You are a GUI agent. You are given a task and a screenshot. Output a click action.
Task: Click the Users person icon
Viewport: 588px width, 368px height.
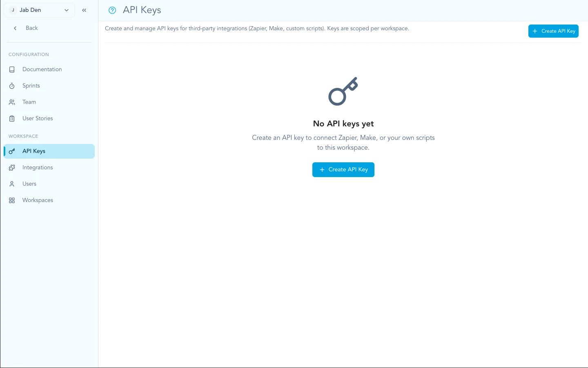[x=12, y=184]
